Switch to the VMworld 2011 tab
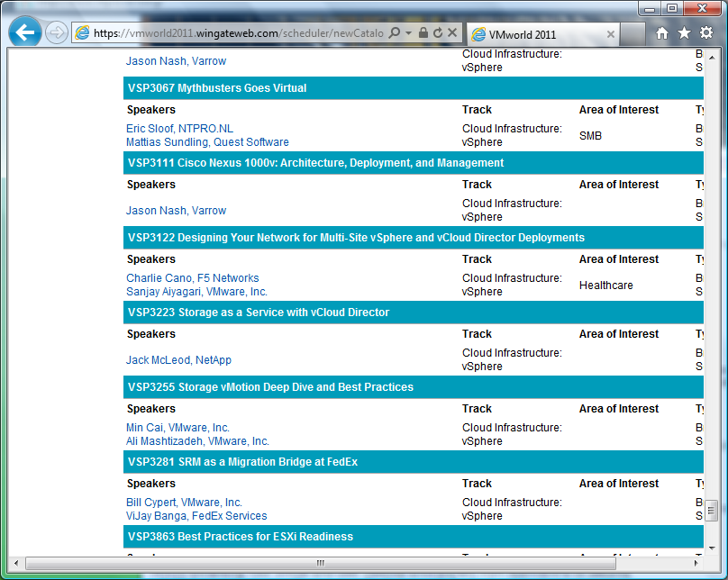Image resolution: width=728 pixels, height=580 pixels. [542, 34]
